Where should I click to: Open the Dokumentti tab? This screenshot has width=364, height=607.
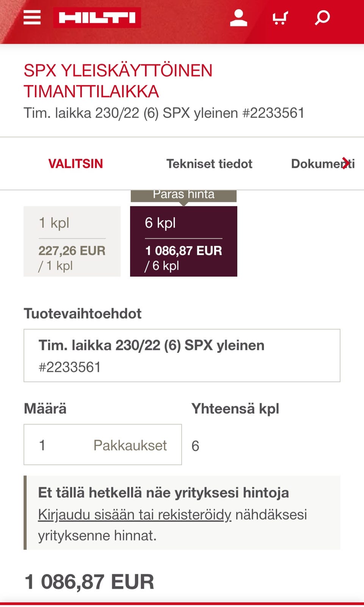322,164
